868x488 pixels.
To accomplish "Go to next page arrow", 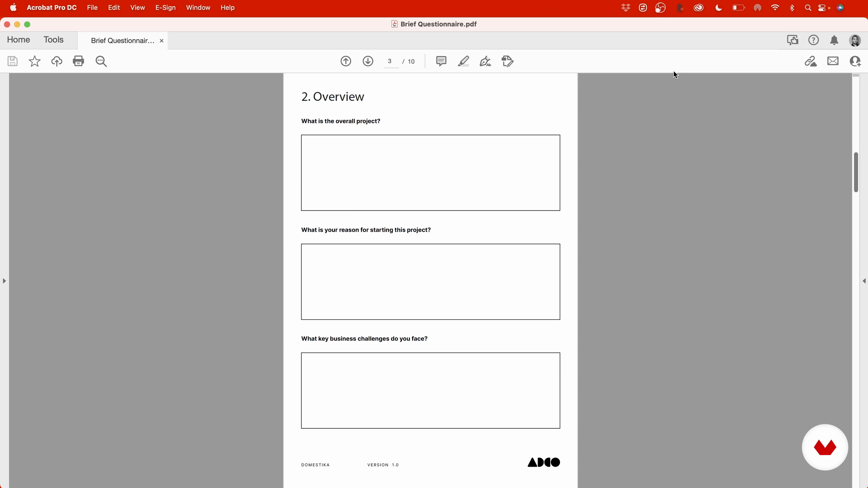I will 368,61.
